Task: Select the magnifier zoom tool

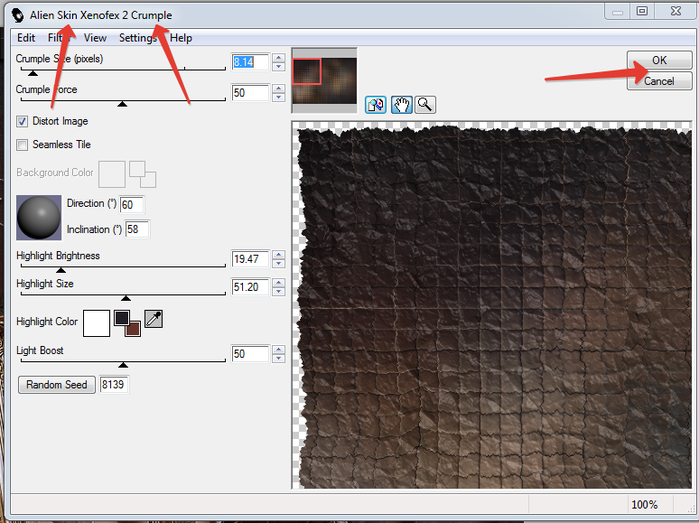Action: [425, 105]
